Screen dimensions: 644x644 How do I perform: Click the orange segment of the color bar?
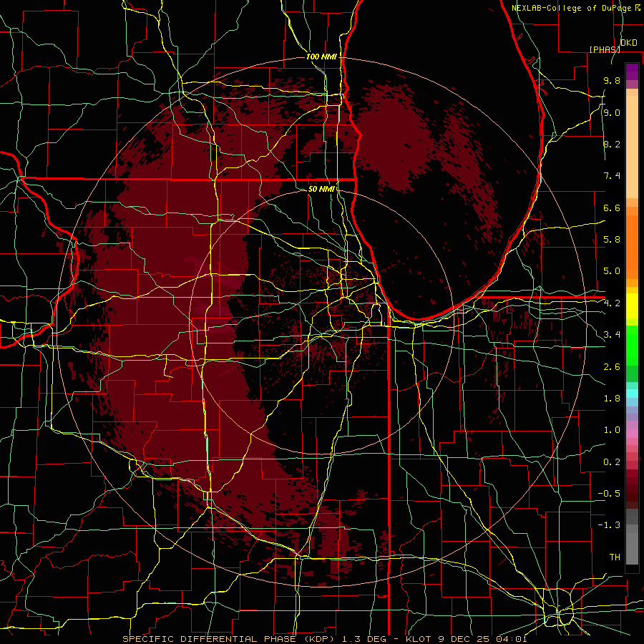632,247
